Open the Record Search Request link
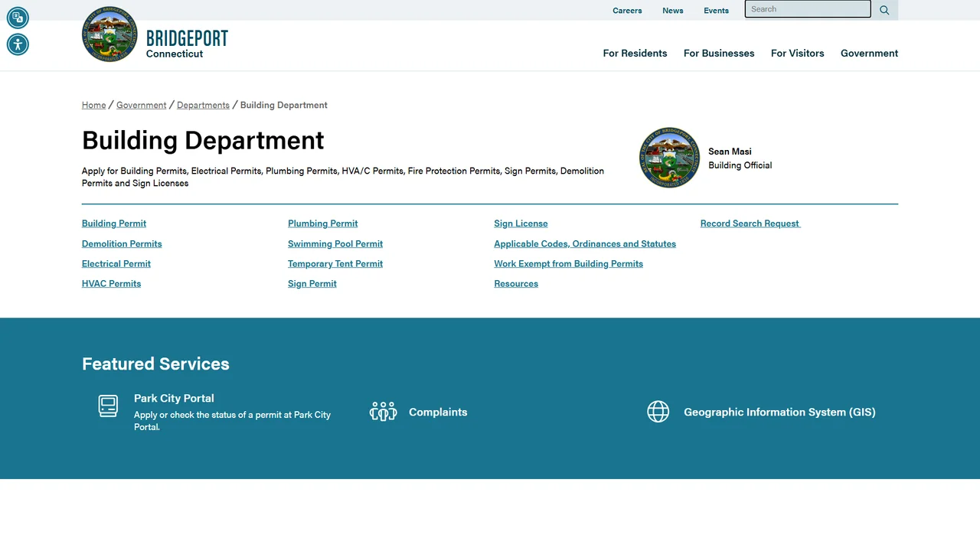980x551 pixels. coord(750,223)
